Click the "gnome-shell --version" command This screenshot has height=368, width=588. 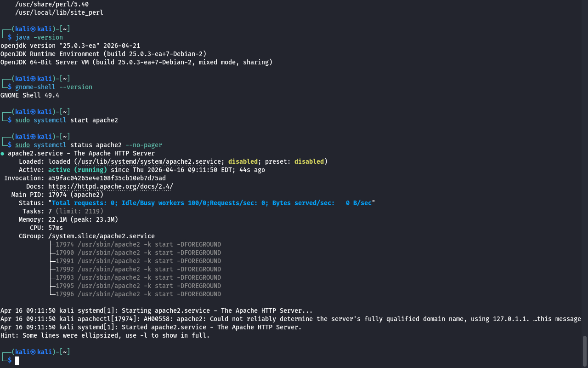coord(54,87)
